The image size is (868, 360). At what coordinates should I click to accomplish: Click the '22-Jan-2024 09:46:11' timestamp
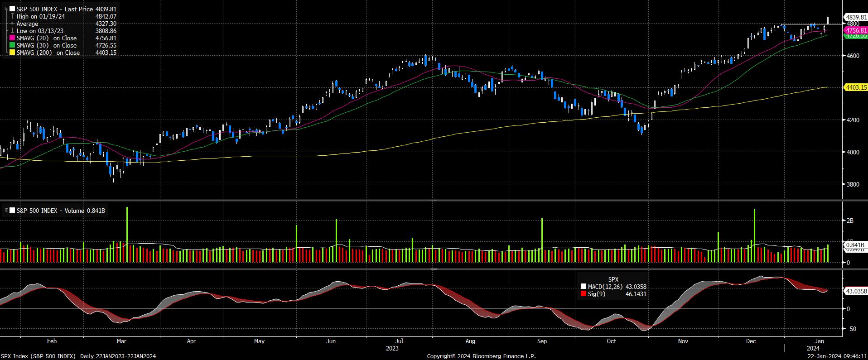(x=837, y=356)
